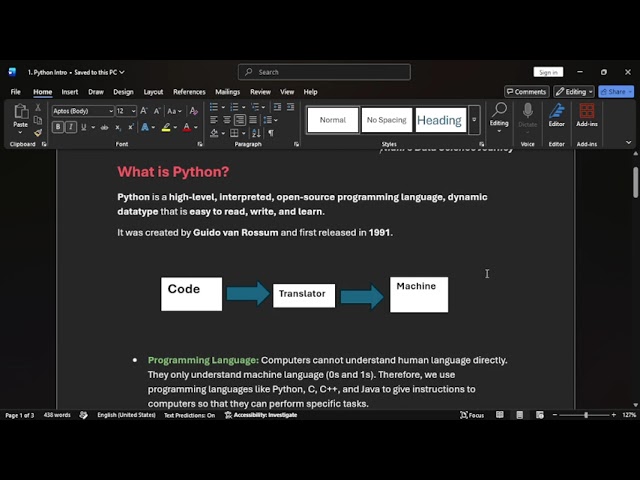Open the References tab

click(x=189, y=92)
